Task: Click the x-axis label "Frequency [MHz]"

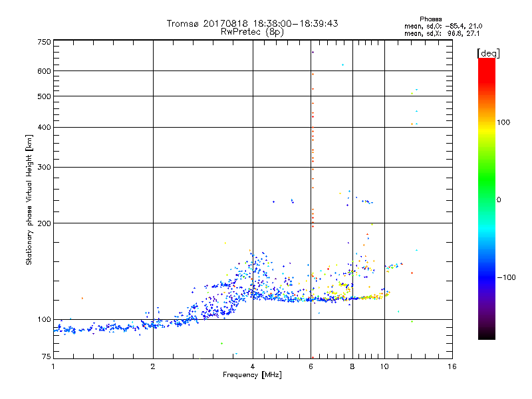Action: coord(252,375)
